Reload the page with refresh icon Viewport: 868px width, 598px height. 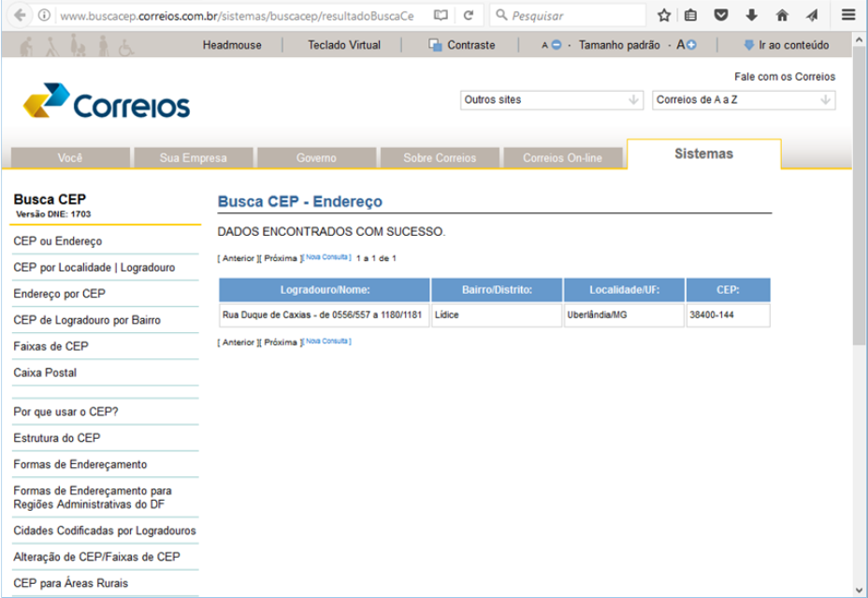[469, 16]
